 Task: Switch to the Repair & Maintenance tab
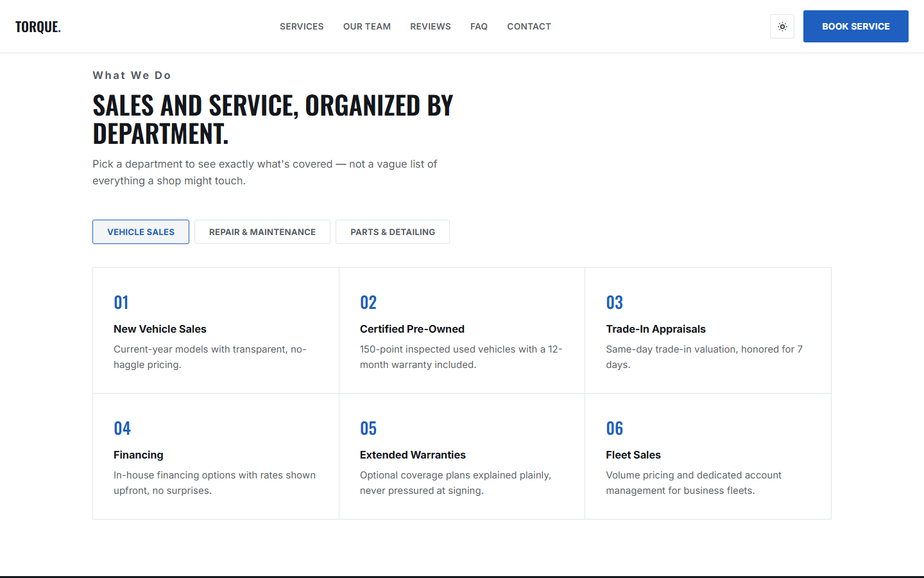tap(262, 232)
